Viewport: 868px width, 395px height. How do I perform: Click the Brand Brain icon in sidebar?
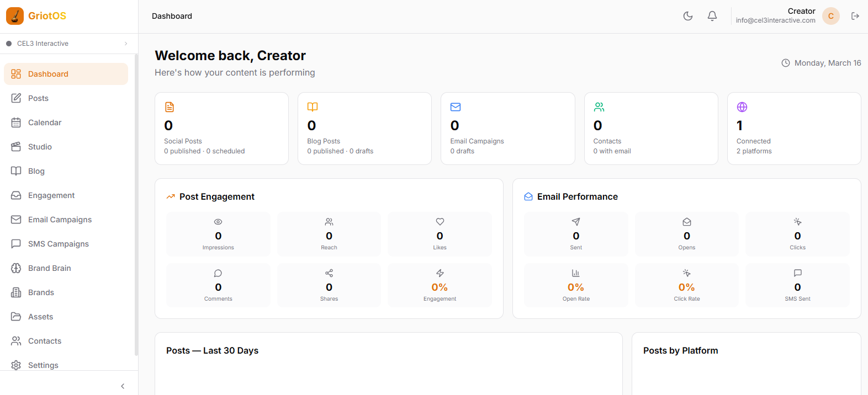click(x=16, y=268)
